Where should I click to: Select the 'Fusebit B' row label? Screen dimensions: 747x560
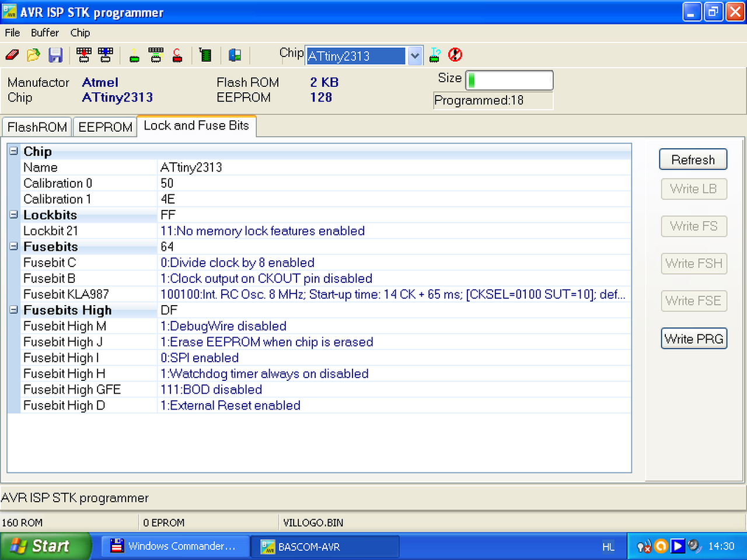50,278
